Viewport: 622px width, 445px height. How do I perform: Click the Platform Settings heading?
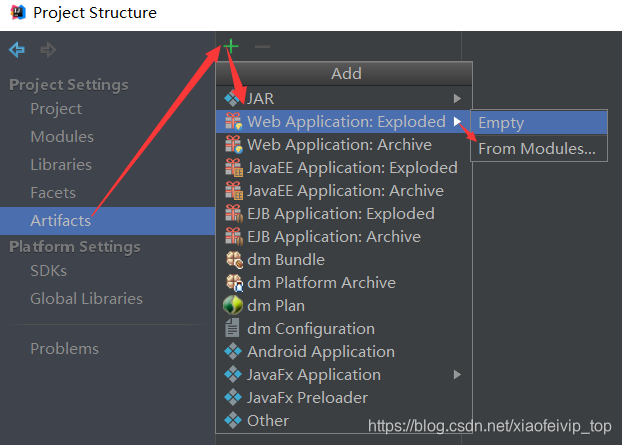click(75, 247)
